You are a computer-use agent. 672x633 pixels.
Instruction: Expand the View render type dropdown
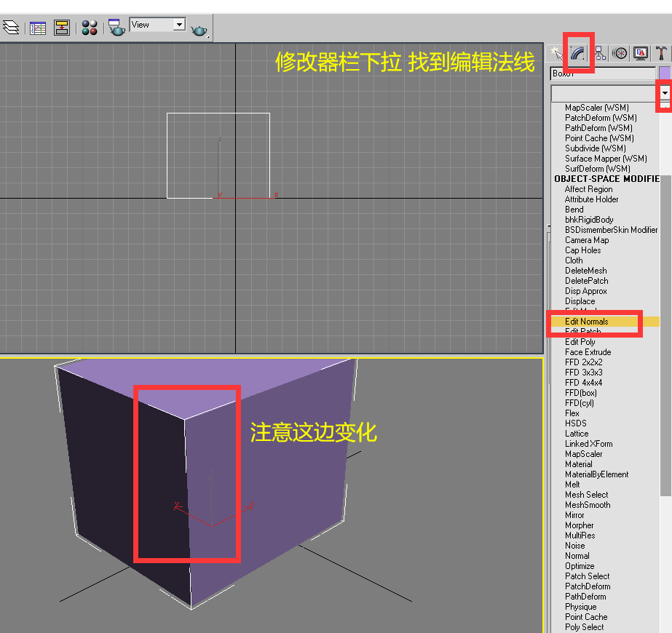pos(179,25)
